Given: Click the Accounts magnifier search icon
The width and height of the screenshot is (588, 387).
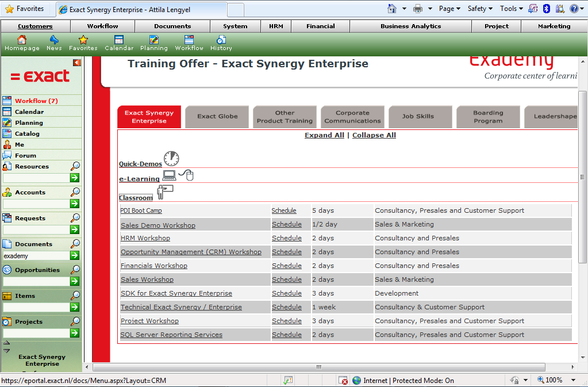Looking at the screenshot, I should [75, 192].
